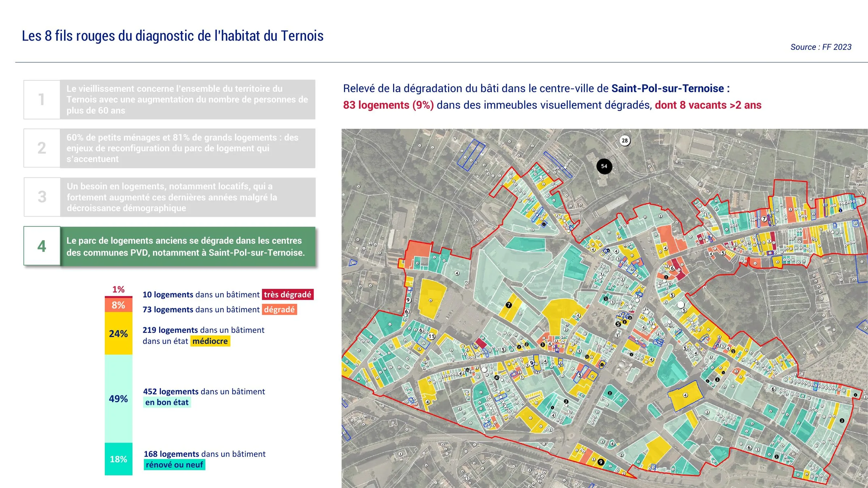Click the white map marker labeled 11
The width and height of the screenshot is (868, 488).
[431, 336]
